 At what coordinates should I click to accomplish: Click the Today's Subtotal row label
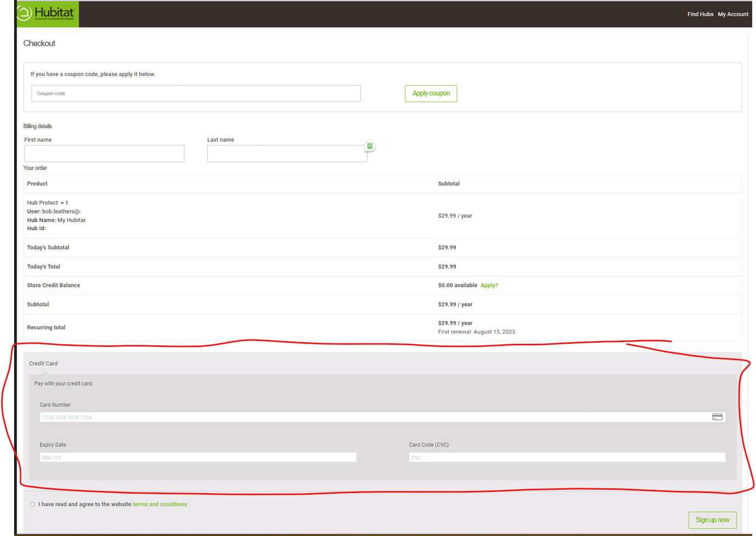click(x=48, y=248)
